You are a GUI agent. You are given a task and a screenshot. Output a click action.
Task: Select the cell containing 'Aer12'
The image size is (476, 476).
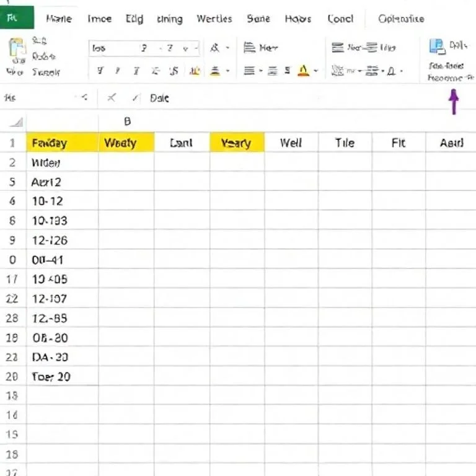tap(63, 182)
